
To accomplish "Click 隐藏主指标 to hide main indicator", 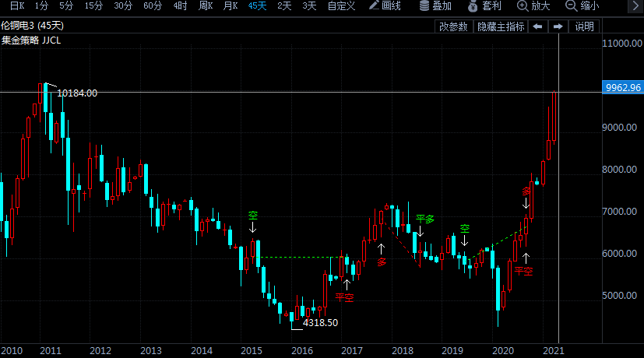I will (501, 26).
